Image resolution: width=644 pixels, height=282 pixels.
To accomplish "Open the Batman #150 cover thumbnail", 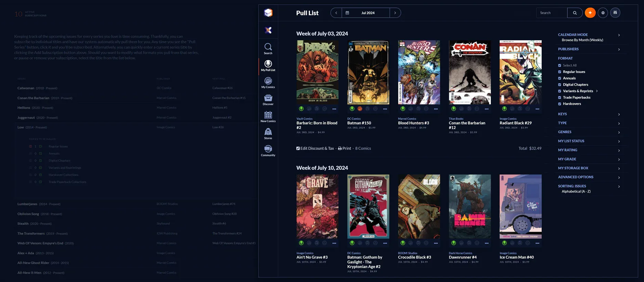I will 368,72.
